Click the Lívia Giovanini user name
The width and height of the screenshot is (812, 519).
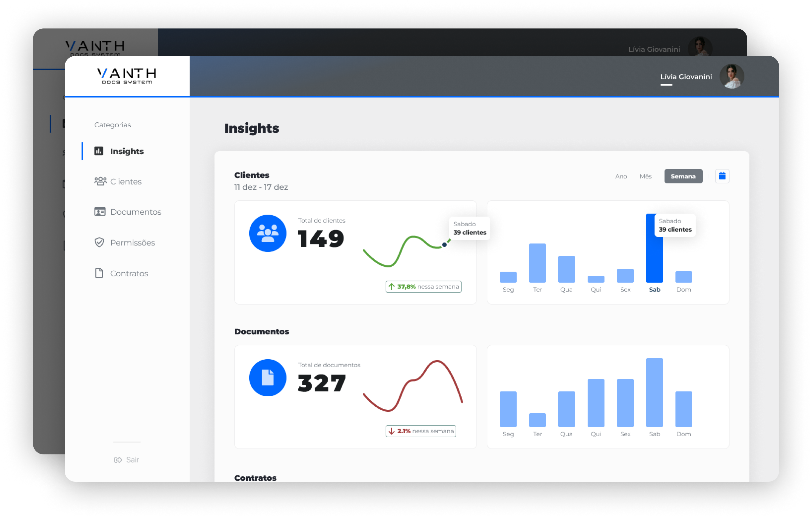(x=686, y=76)
